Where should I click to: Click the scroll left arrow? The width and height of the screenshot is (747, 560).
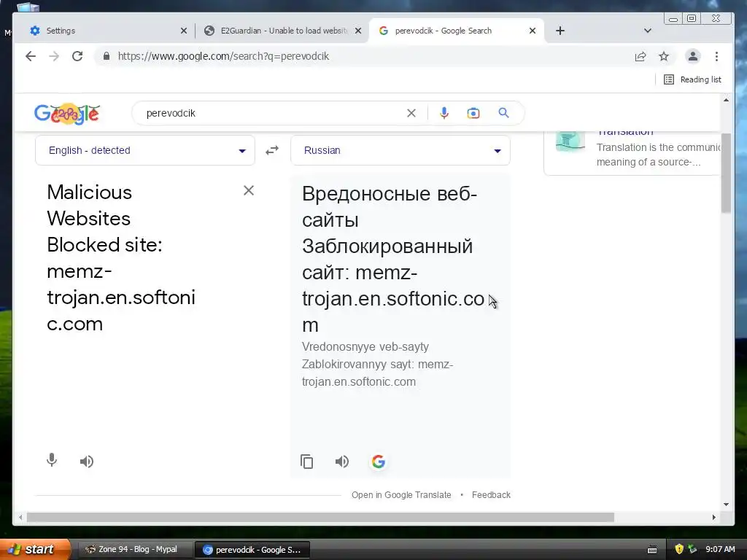point(20,517)
